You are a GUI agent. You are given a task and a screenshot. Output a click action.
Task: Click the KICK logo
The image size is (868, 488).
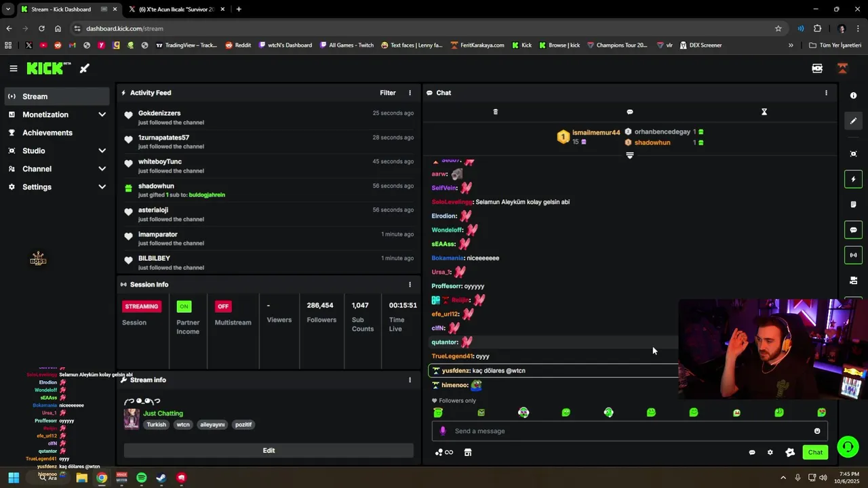(48, 68)
